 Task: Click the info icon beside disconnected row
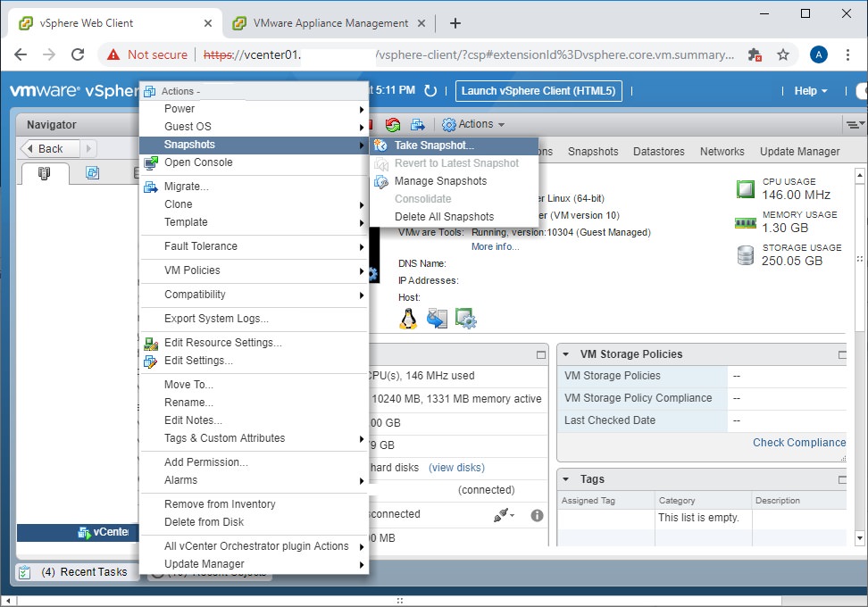pos(537,515)
